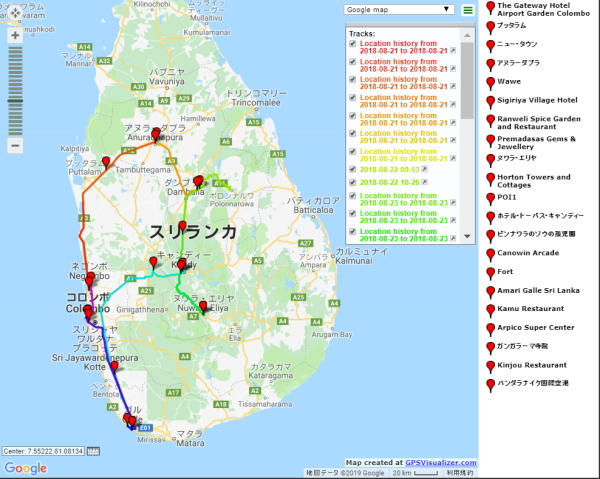Click the ruler icon beside Center coordinates
The height and width of the screenshot is (479, 600).
coord(93,451)
